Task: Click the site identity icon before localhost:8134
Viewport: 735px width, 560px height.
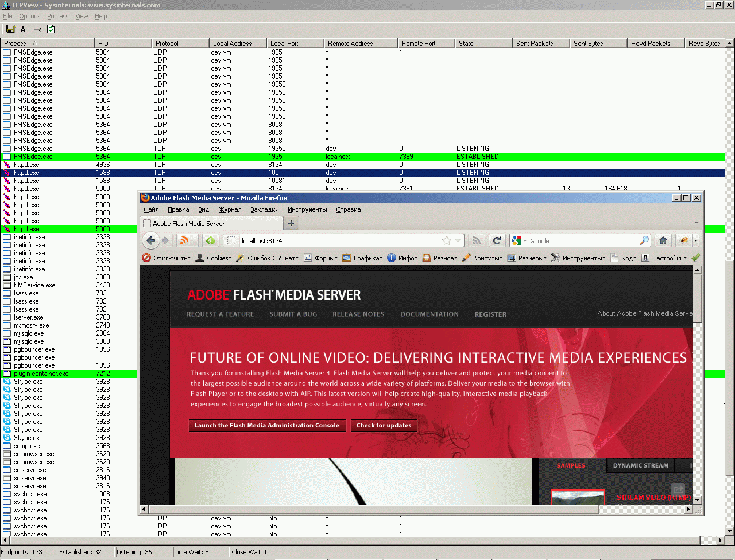Action: pos(231,240)
